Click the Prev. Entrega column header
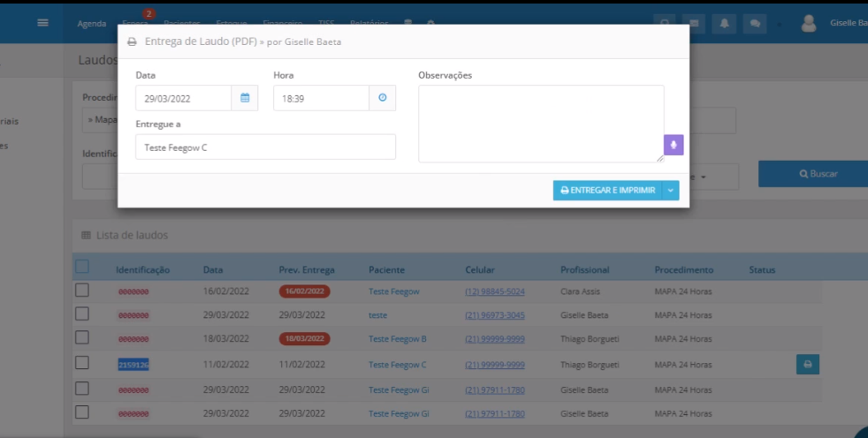The width and height of the screenshot is (868, 438). pos(307,270)
